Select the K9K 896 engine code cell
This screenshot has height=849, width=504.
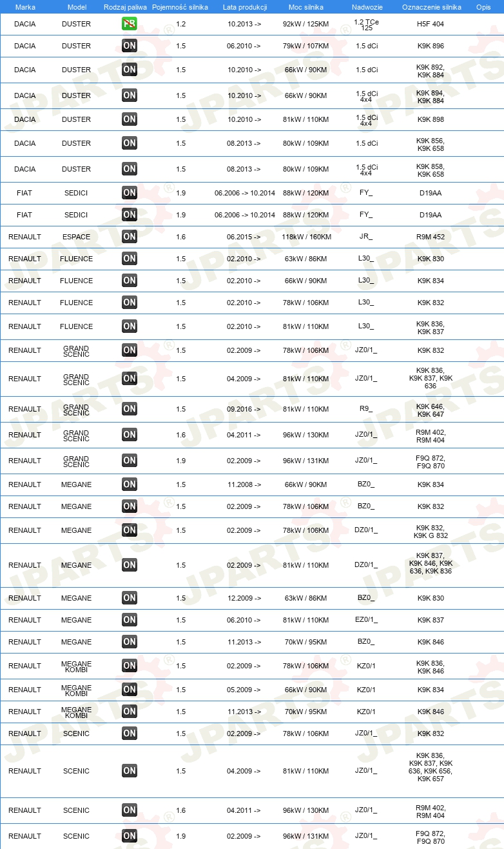pyautogui.click(x=431, y=46)
